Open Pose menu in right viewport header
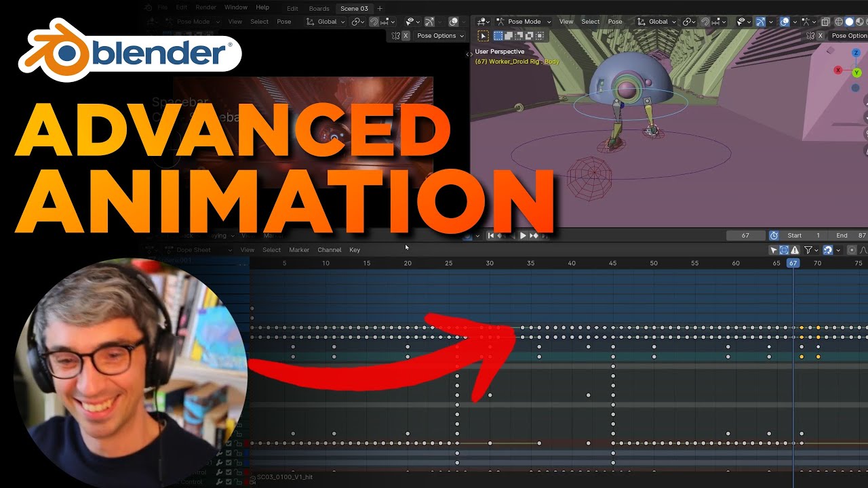The width and height of the screenshot is (868, 488). click(x=615, y=22)
